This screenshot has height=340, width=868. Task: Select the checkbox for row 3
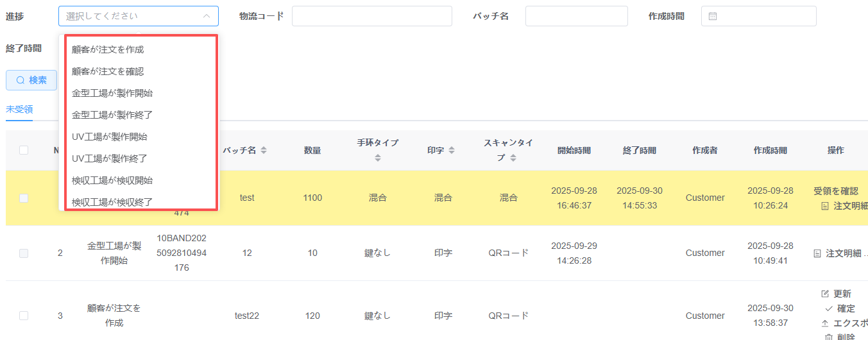[24, 316]
